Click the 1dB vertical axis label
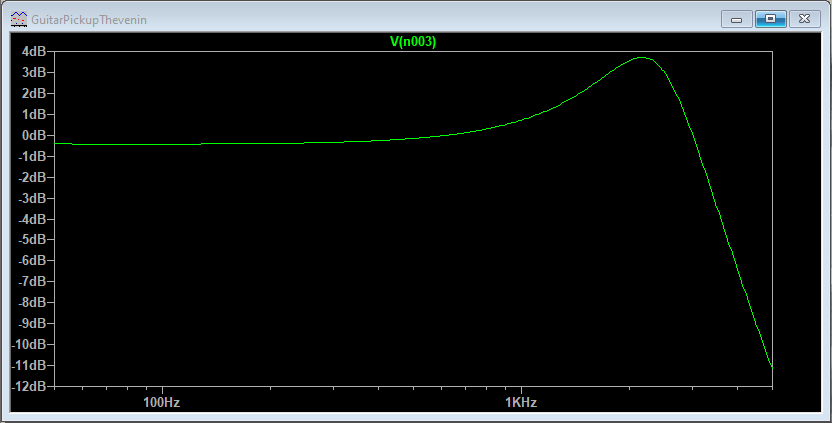This screenshot has width=832, height=423. (x=34, y=114)
